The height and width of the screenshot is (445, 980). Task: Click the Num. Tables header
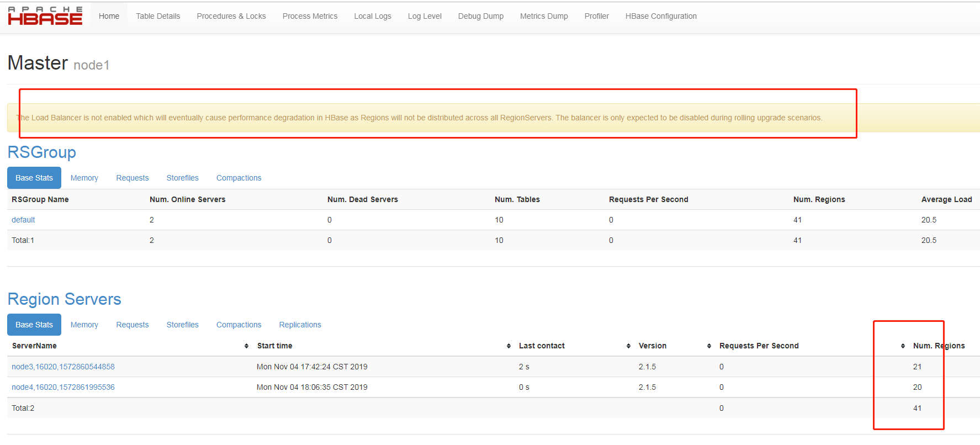[x=517, y=199]
